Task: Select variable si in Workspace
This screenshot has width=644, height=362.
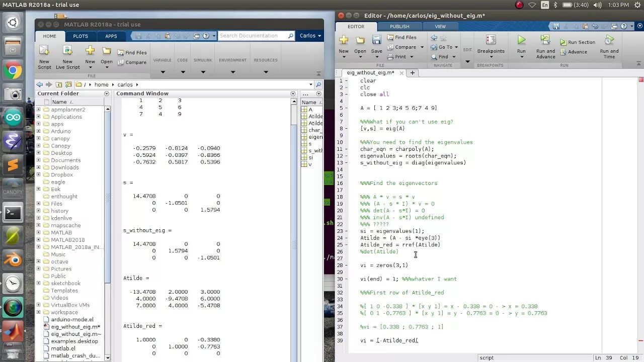Action: click(310, 157)
